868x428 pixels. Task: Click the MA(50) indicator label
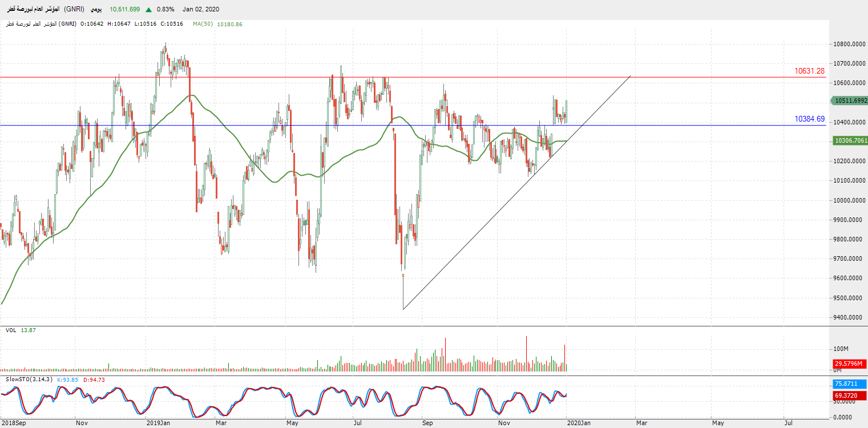[203, 24]
